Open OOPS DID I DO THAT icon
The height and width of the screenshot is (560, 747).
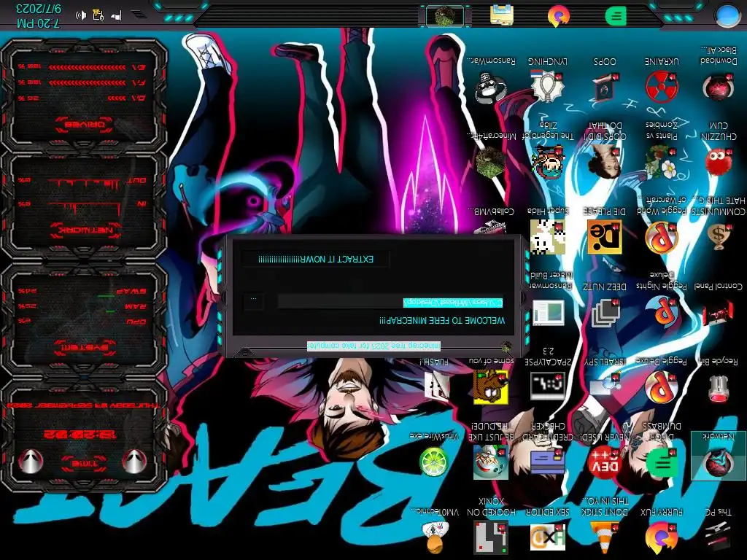[x=605, y=162]
